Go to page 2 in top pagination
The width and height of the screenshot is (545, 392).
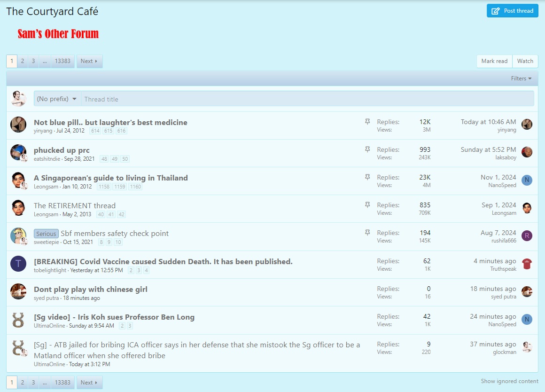tap(22, 61)
